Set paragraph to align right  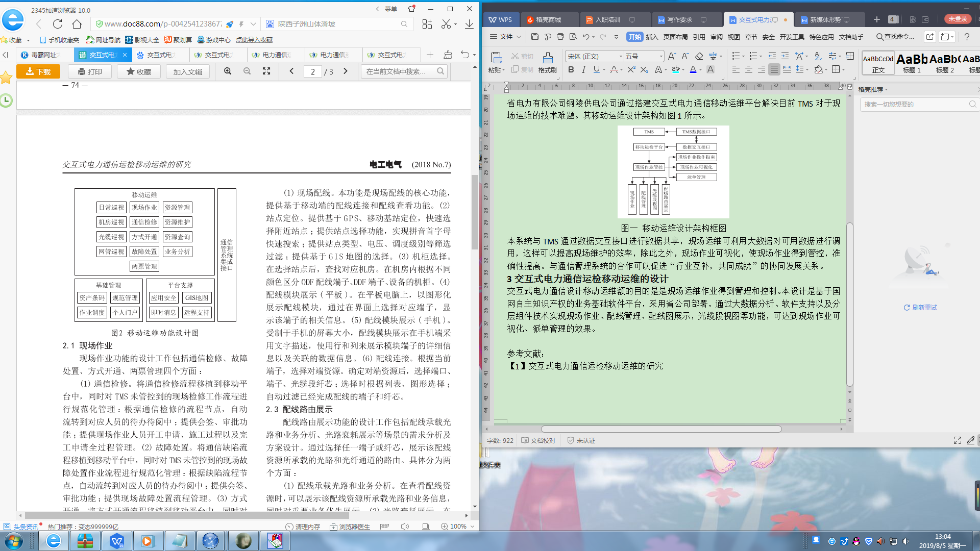(761, 69)
